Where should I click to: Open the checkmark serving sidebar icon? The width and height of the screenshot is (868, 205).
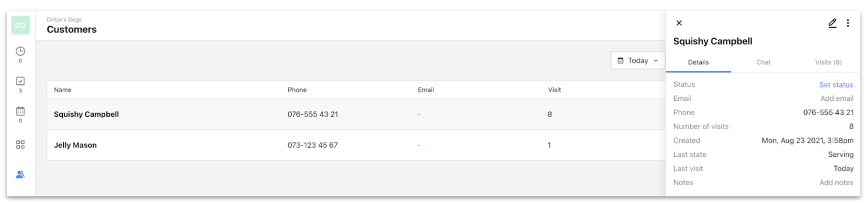coord(20,83)
